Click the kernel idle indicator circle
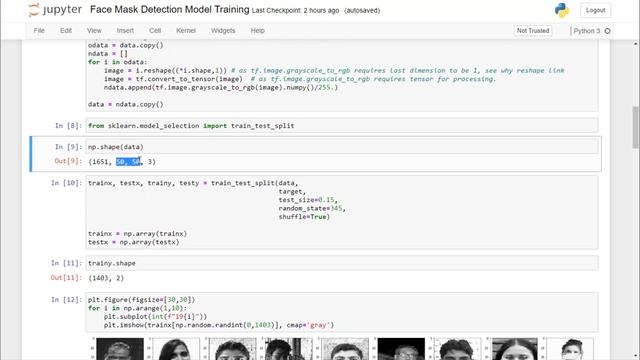Viewport: 640px width, 360px height. (x=607, y=31)
